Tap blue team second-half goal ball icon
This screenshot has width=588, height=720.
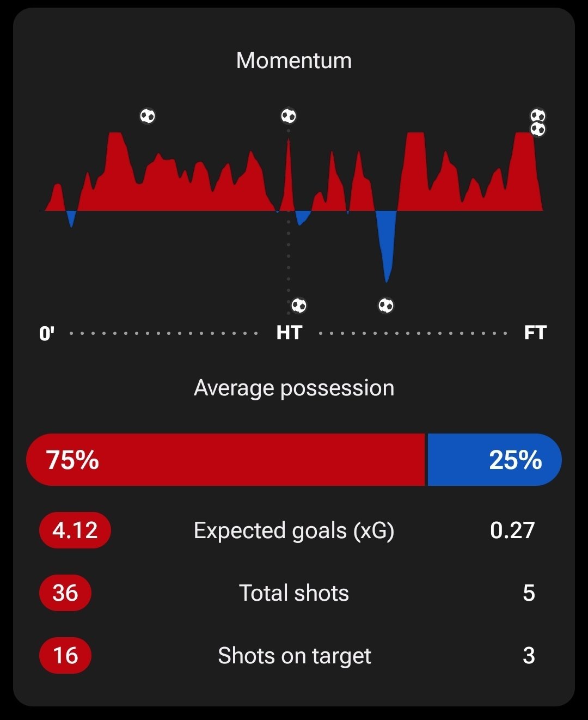pos(386,306)
